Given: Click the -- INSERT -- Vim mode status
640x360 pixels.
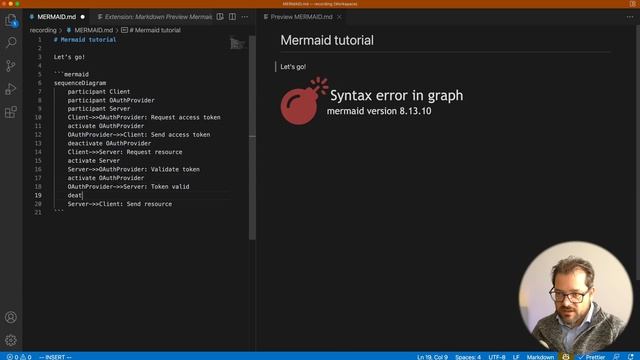Looking at the screenshot, I should click(x=55, y=357).
